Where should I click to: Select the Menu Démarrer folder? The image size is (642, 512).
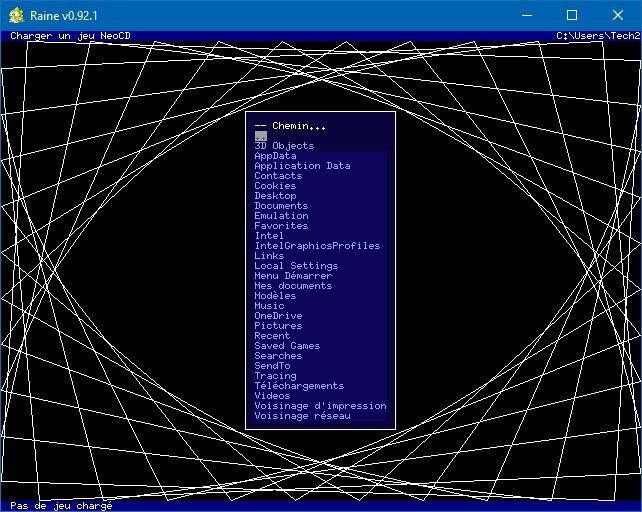point(293,276)
